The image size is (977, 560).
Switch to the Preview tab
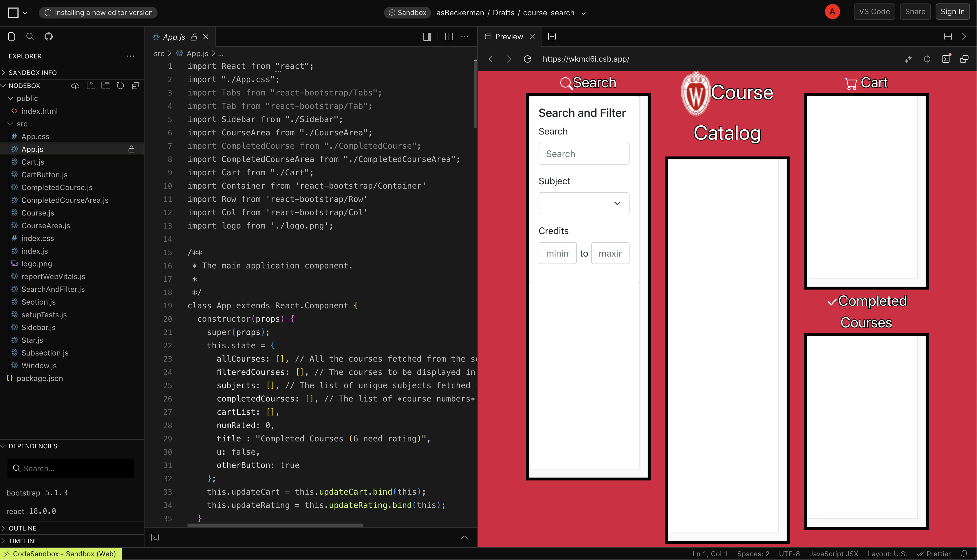tap(508, 36)
